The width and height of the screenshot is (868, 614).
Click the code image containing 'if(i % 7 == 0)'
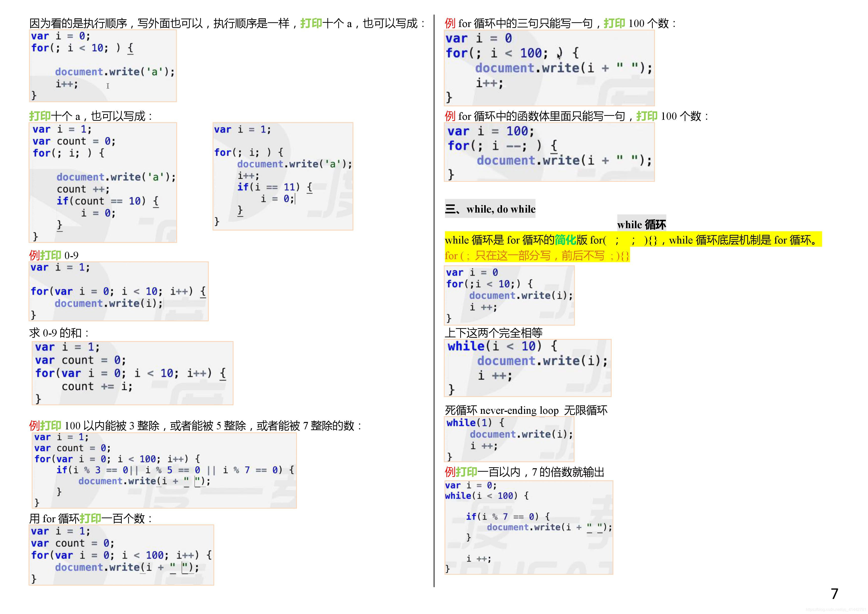tap(529, 527)
